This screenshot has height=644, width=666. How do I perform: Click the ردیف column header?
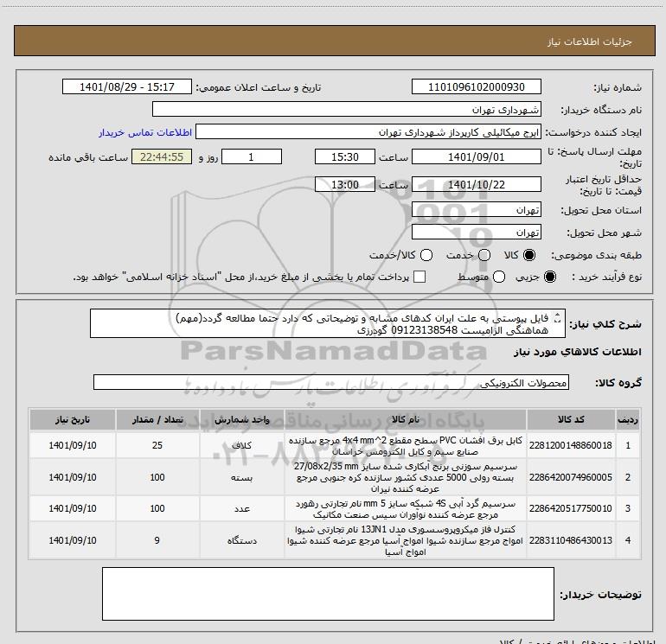coord(627,419)
